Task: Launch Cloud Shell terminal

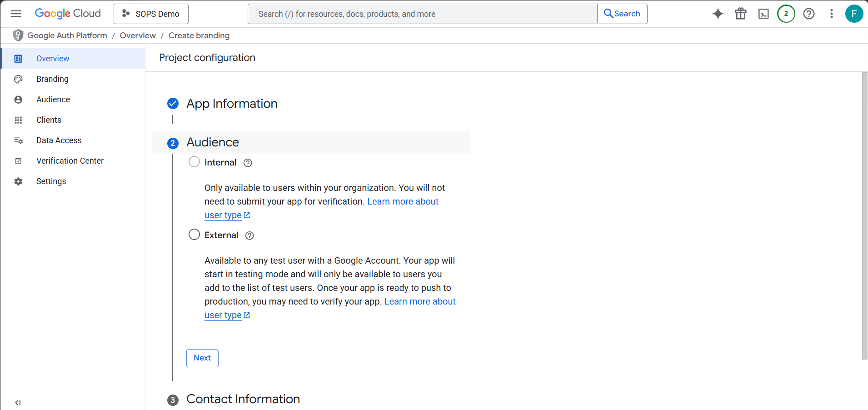Action: click(x=763, y=14)
